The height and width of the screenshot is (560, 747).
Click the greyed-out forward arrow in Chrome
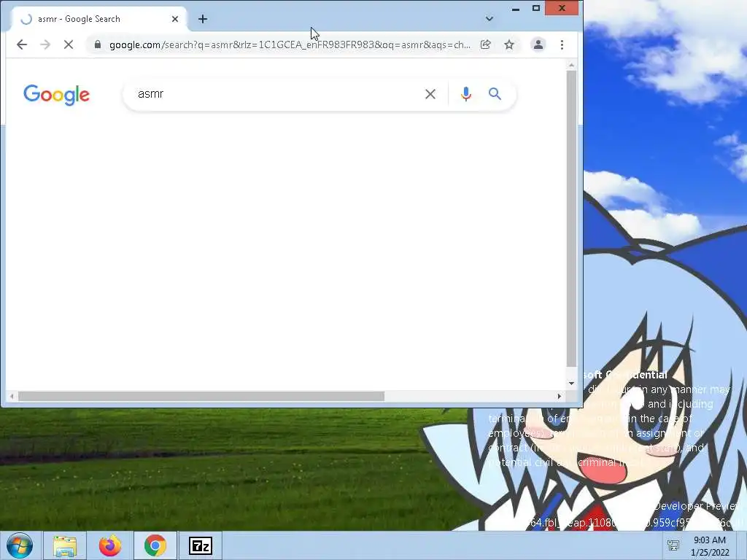(x=45, y=44)
